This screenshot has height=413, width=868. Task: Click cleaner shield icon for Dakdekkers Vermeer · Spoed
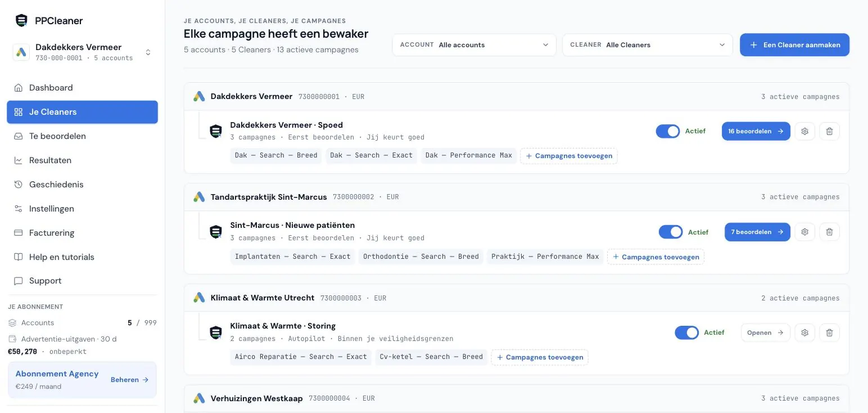click(x=216, y=131)
